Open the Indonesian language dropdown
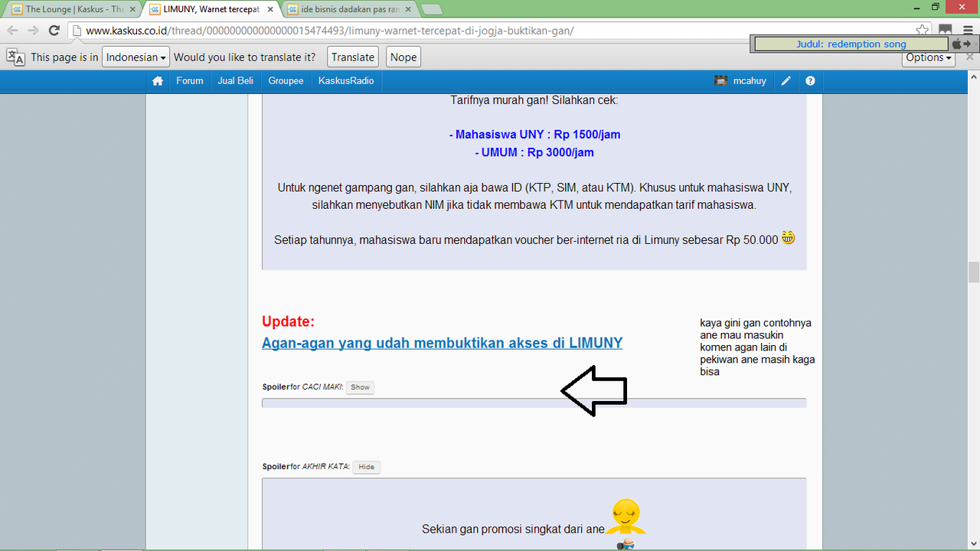The image size is (980, 551). click(136, 57)
